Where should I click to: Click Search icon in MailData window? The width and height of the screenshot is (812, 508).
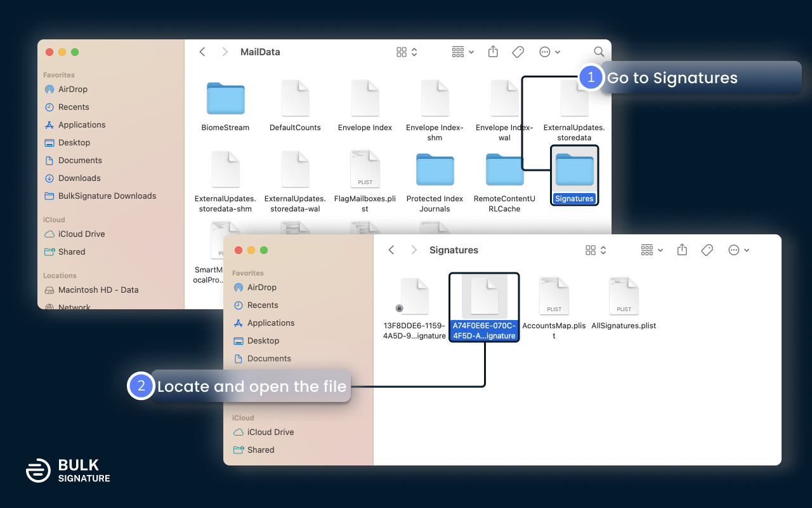598,52
